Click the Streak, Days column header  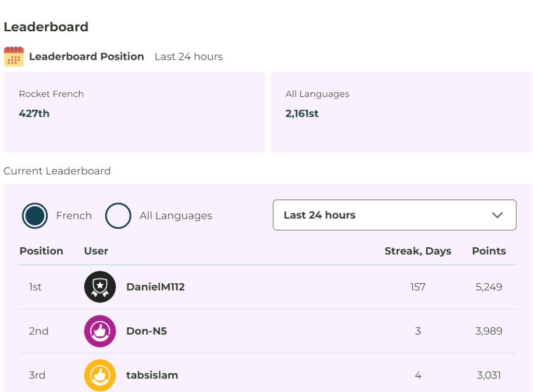(x=417, y=251)
